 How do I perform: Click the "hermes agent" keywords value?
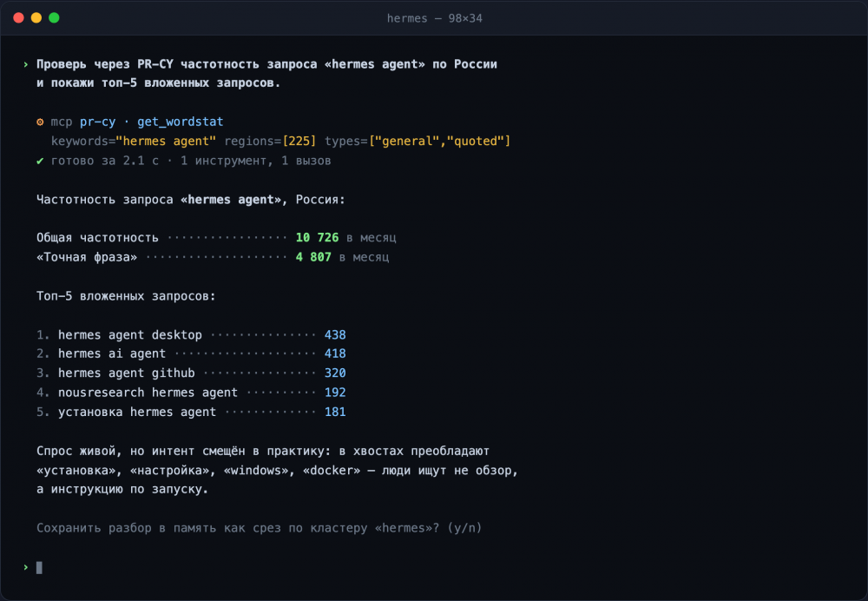pyautogui.click(x=166, y=142)
